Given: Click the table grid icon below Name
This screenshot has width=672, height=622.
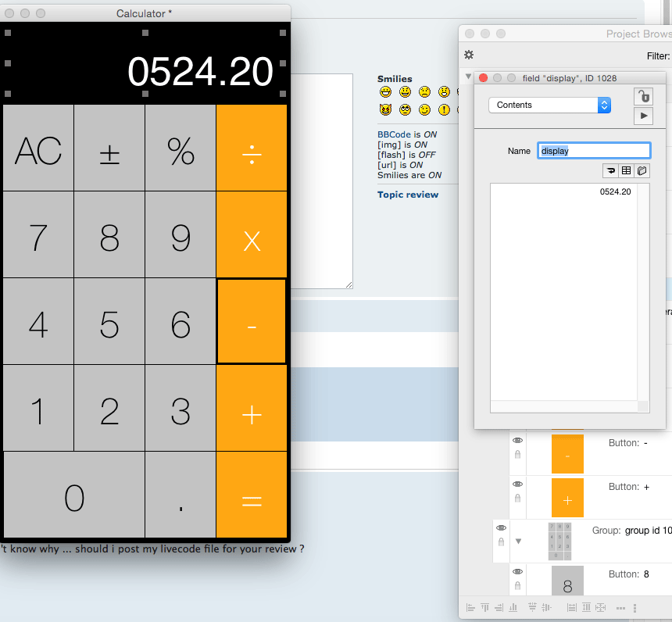Looking at the screenshot, I should [626, 170].
